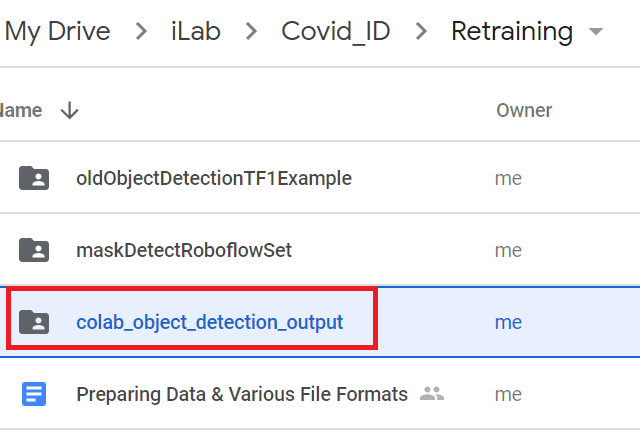Select the colab_object_detection_output folder name
The width and height of the screenshot is (640, 432).
pos(210,322)
